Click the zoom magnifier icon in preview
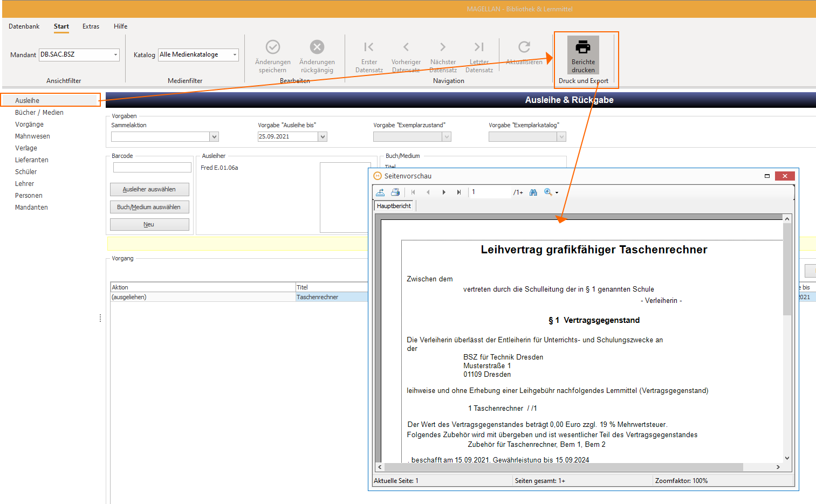This screenshot has width=816, height=504. click(548, 192)
